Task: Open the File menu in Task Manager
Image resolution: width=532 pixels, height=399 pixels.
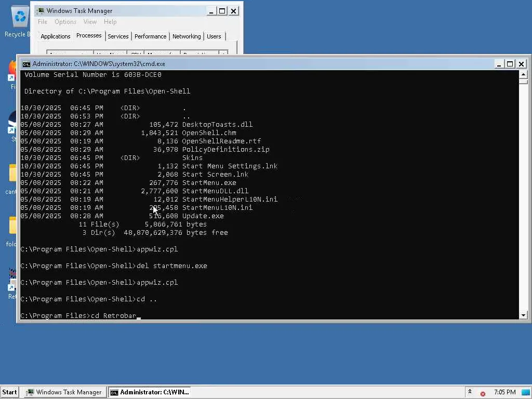Action: coord(43,22)
